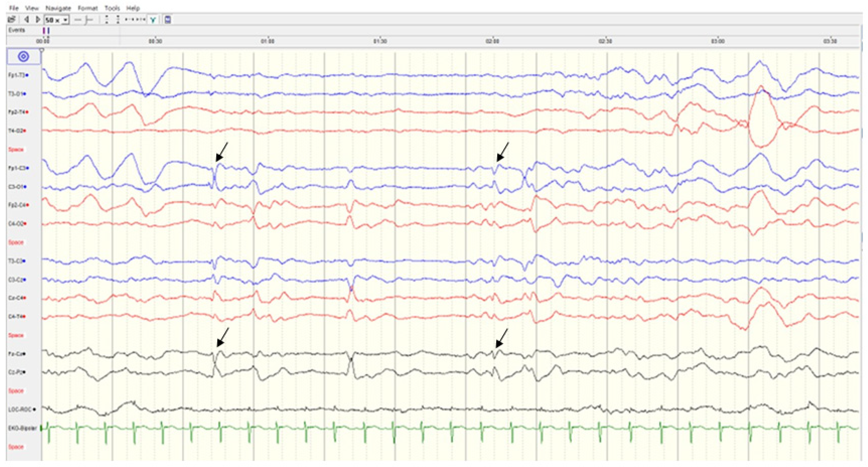Open the Format menu
Viewport: 868px width, 467px height.
tap(88, 8)
